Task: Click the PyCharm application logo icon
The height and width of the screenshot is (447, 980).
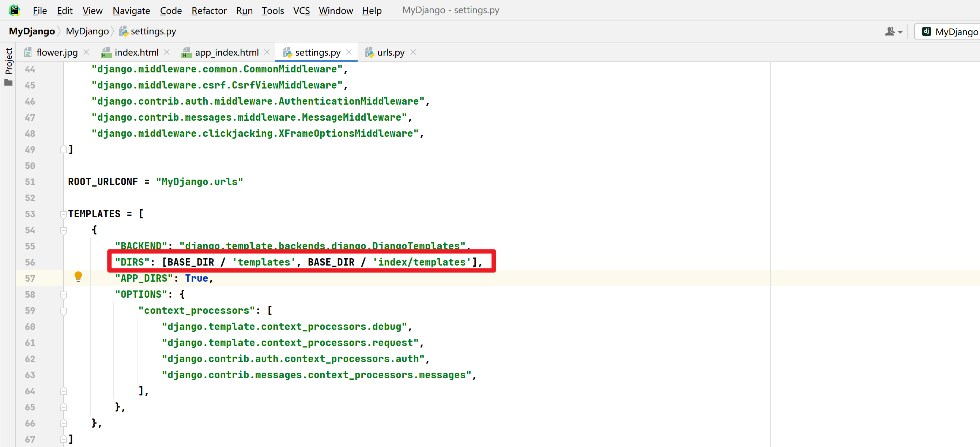Action: tap(15, 10)
